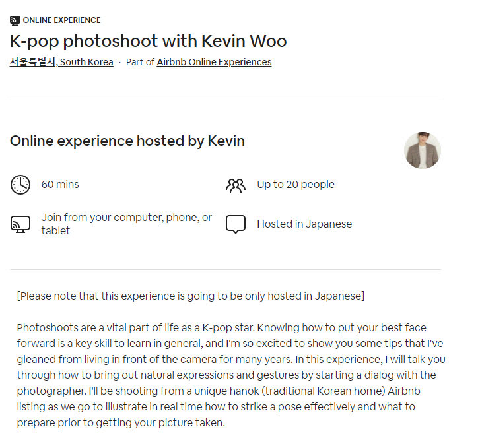Open the 서울특별시, South Korea location link

tap(61, 62)
